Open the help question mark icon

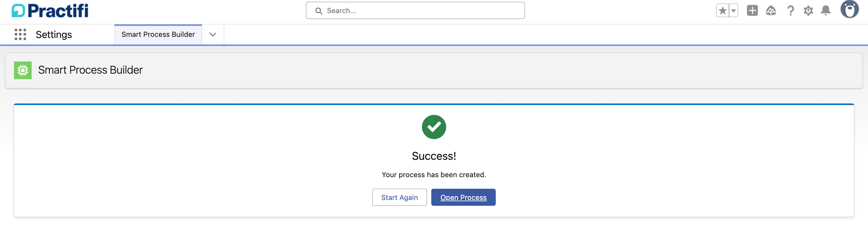[x=790, y=10]
